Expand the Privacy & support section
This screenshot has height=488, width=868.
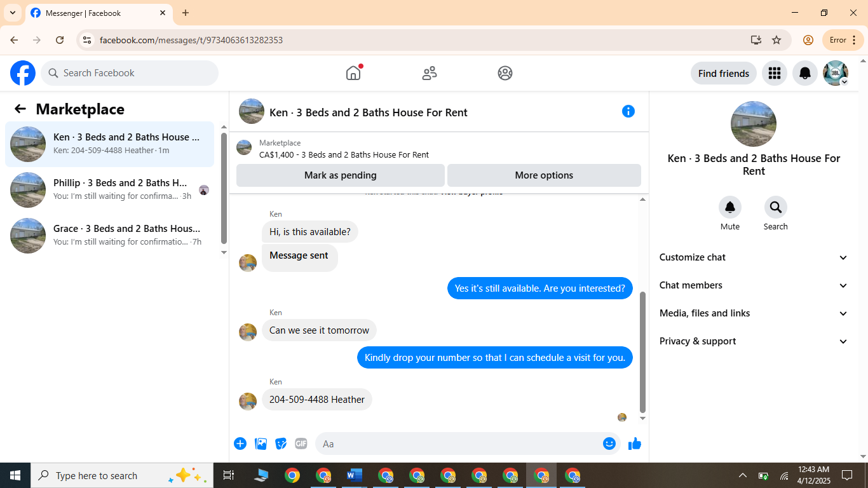(754, 341)
